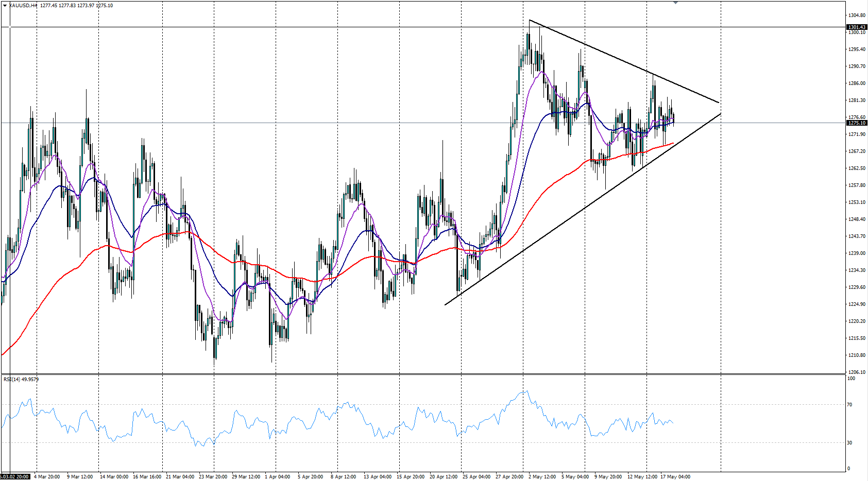
Task: Click the black triangle beside XAUUSD,H4
Action: (5, 5)
